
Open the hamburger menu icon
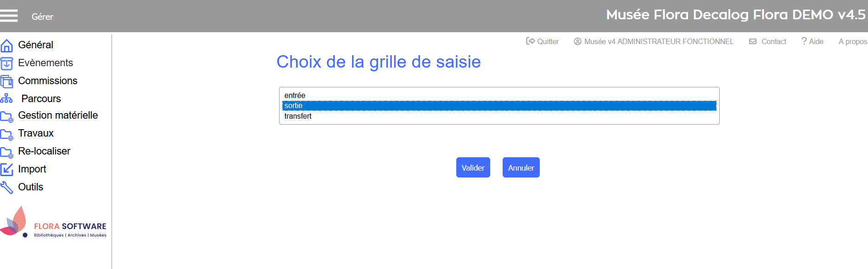pos(9,16)
